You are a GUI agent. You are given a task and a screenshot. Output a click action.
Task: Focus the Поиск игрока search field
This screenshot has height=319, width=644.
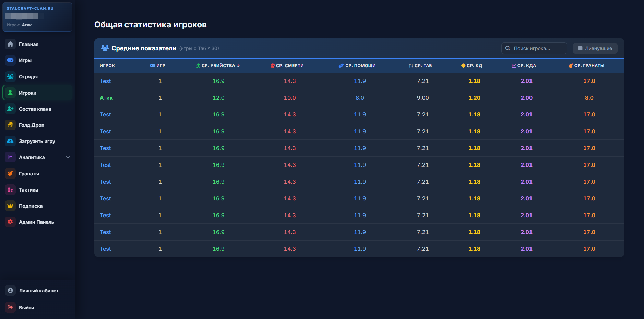[534, 48]
